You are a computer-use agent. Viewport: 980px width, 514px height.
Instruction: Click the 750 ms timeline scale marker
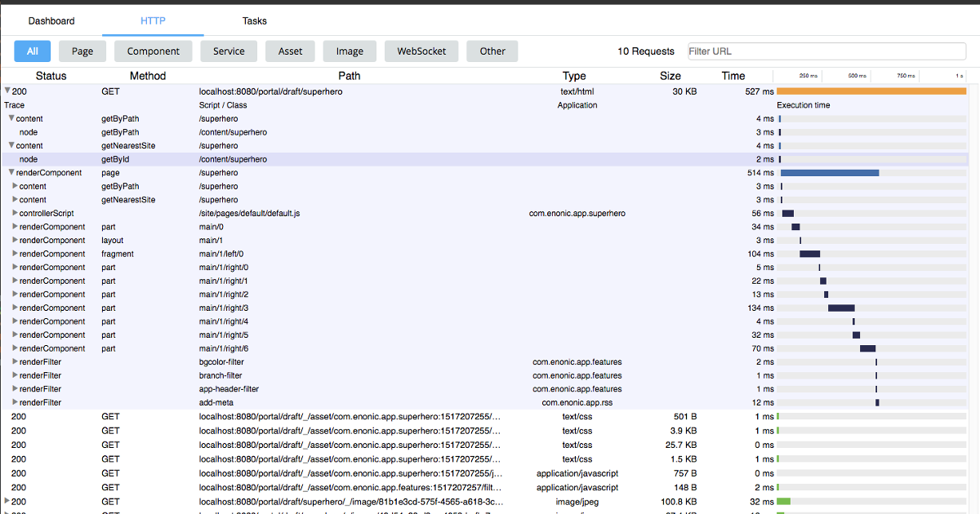click(906, 76)
